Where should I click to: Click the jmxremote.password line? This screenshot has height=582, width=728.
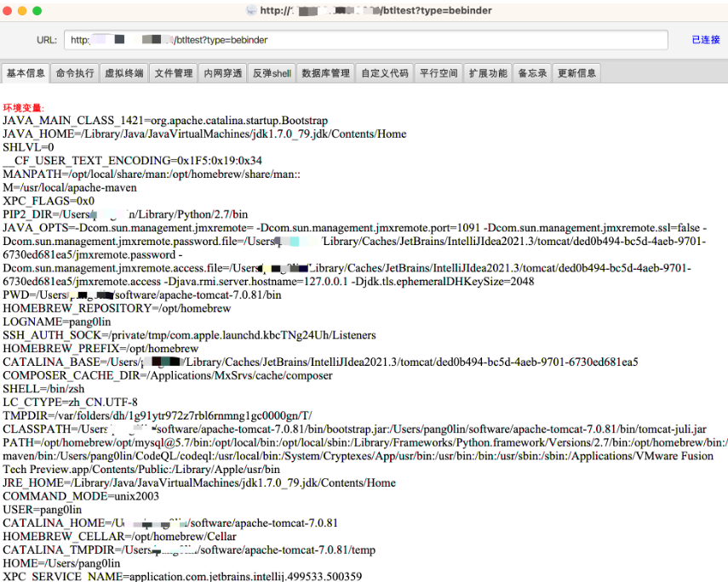point(93,254)
